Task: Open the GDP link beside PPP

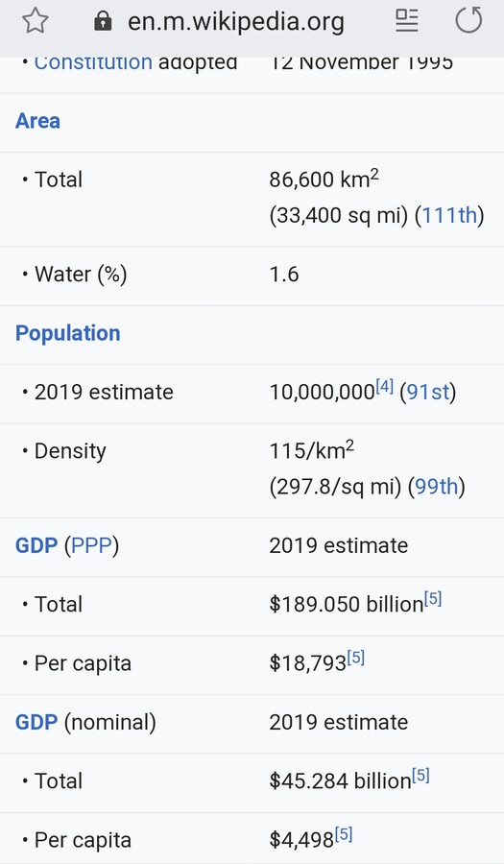Action: point(36,545)
